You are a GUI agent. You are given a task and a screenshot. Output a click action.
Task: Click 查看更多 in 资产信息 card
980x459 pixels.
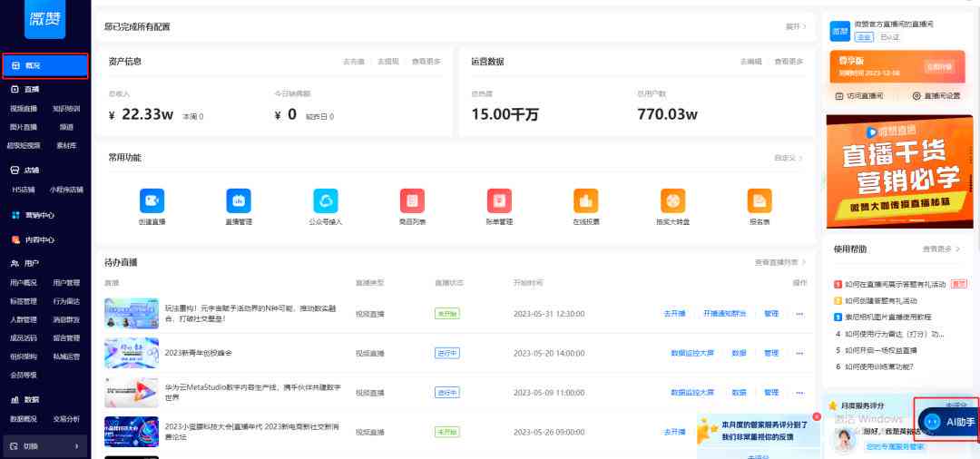[x=426, y=61]
